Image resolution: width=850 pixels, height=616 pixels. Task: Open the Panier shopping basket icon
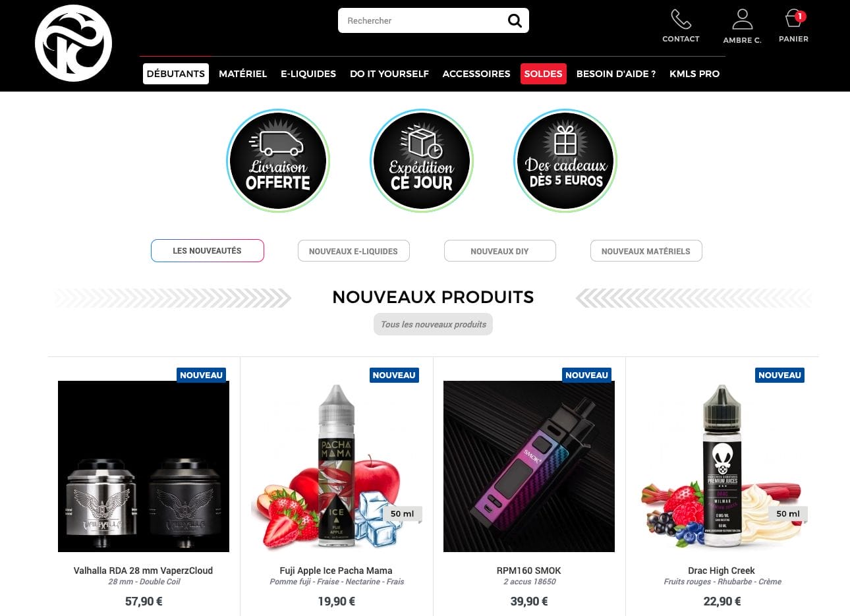coord(794,18)
